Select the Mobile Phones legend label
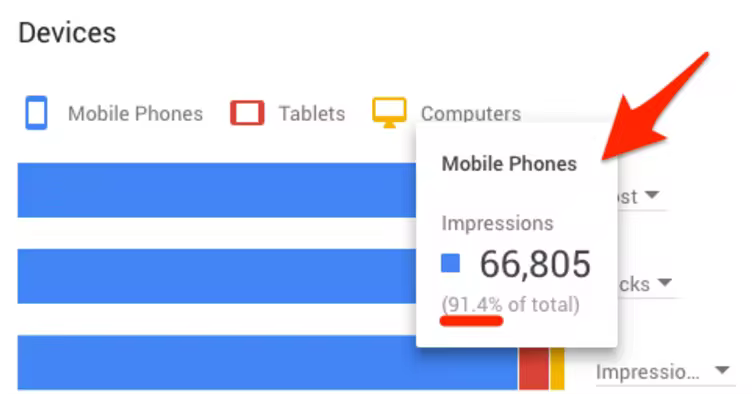 coord(135,114)
